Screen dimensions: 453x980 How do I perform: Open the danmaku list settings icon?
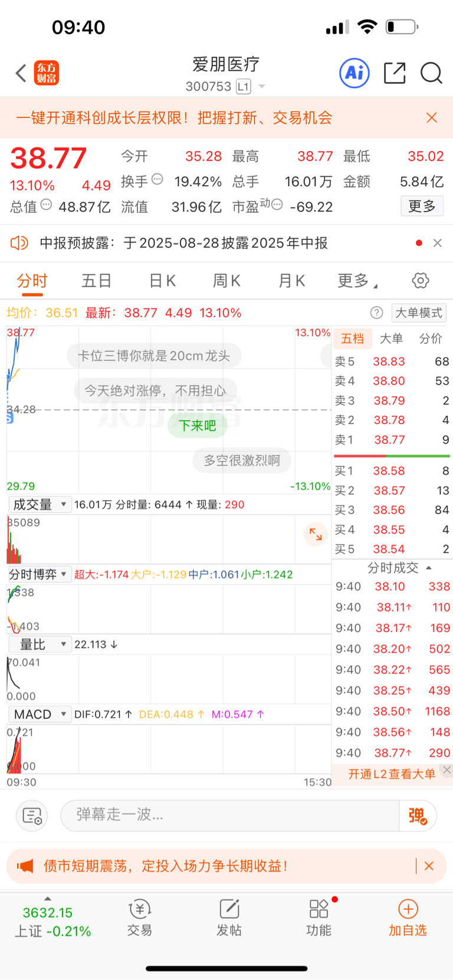[32, 815]
